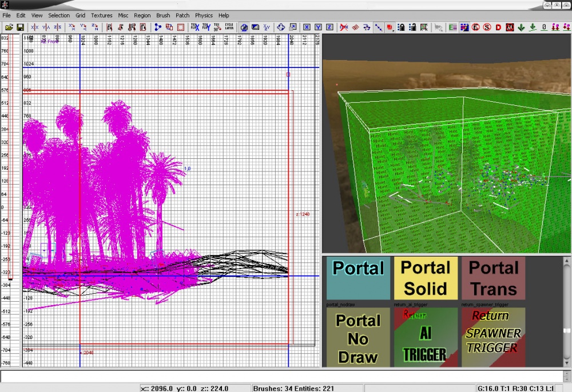
Task: Flip selection along the X axis
Action: click(x=35, y=27)
